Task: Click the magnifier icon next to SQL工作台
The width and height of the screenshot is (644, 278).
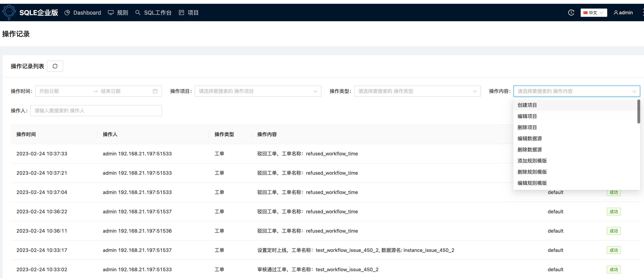Action: [138, 13]
